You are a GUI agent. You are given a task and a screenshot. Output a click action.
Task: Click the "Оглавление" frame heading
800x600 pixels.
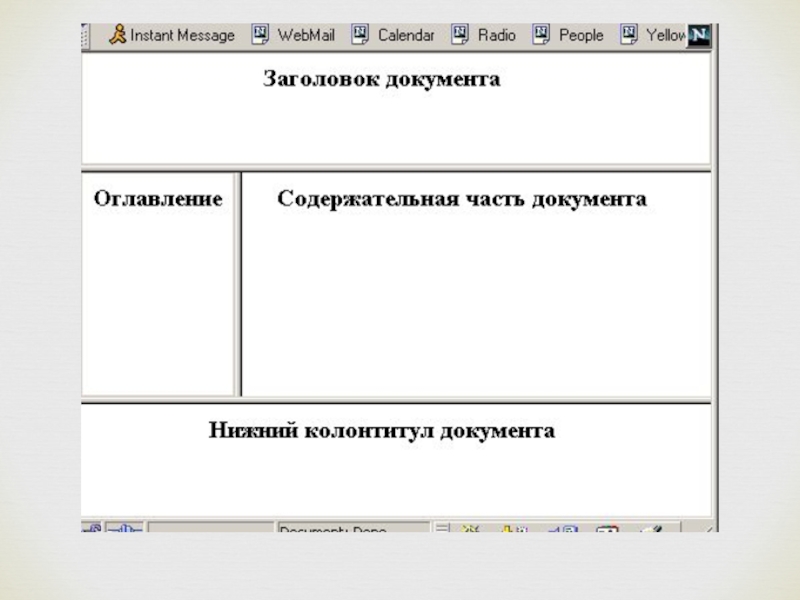coord(158,198)
